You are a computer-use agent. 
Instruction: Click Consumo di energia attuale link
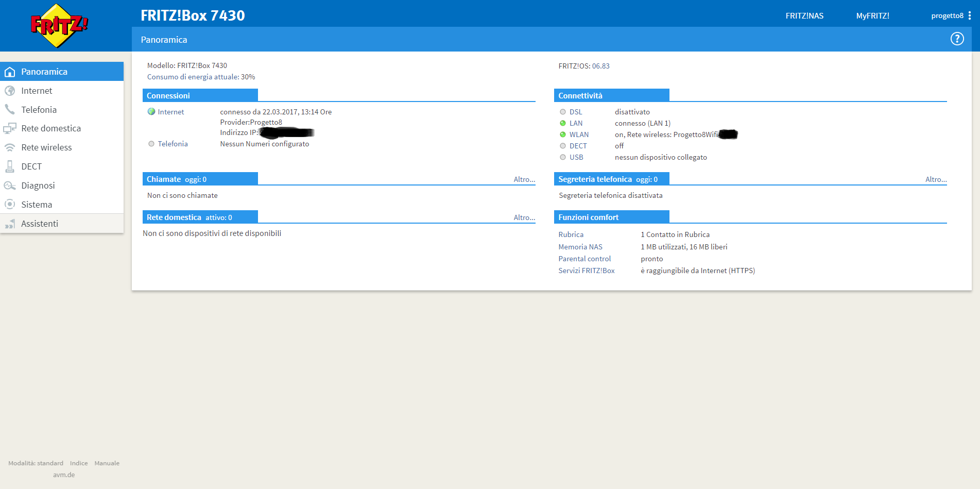201,77
